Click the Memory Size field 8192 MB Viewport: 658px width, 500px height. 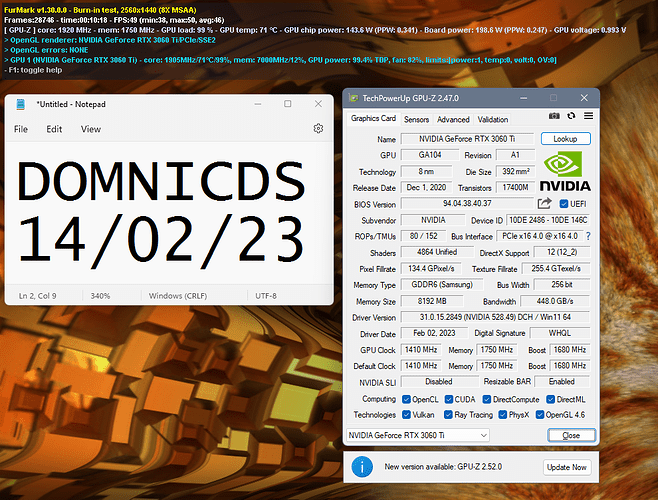(x=432, y=301)
